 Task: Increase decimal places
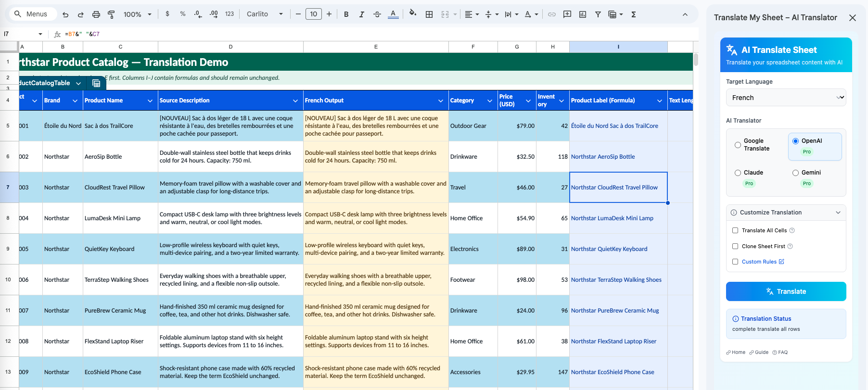point(214,14)
